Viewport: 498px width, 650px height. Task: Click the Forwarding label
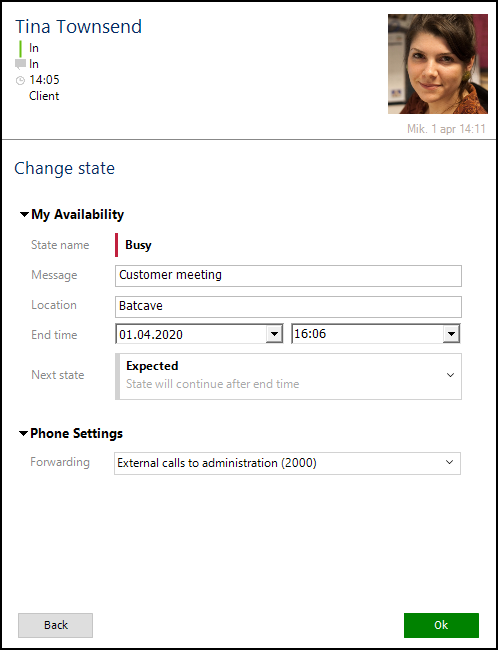(60, 462)
